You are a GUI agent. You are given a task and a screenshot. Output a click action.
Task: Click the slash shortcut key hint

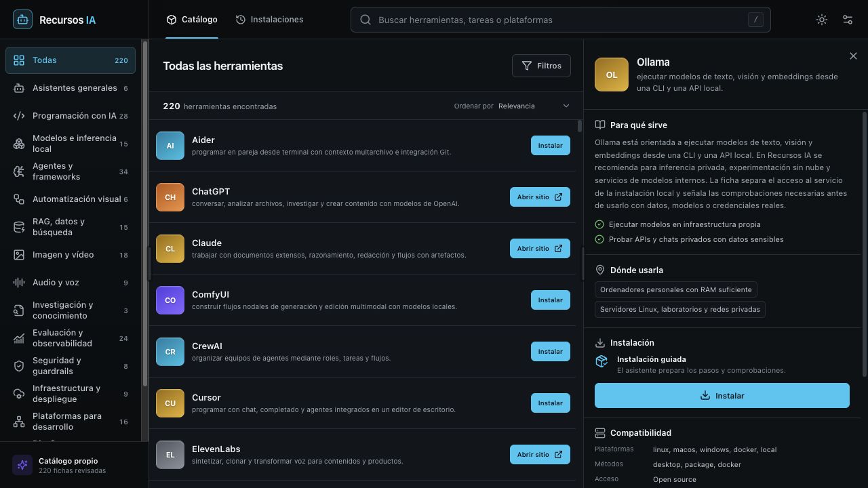755,20
